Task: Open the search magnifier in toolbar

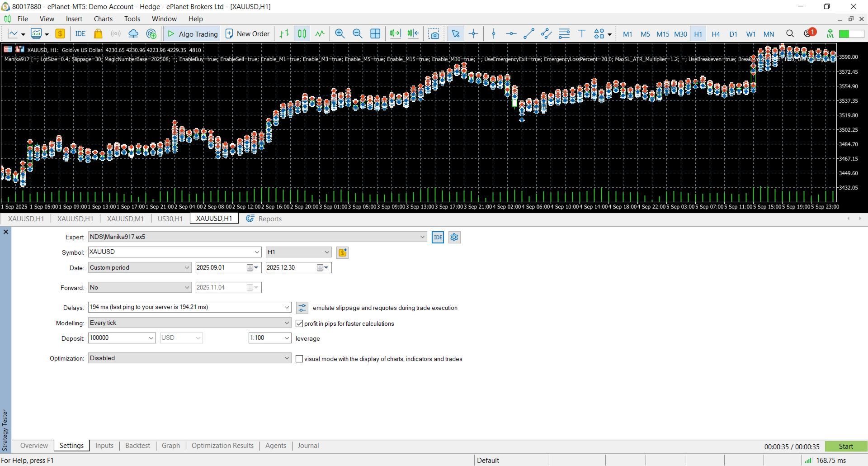Action: point(790,34)
